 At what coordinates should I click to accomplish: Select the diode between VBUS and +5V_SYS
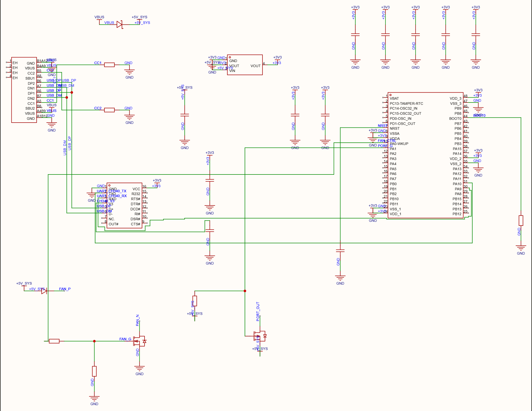tap(119, 24)
